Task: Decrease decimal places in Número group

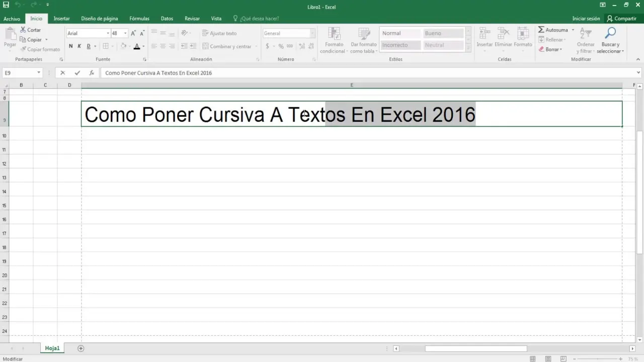Action: click(310, 46)
